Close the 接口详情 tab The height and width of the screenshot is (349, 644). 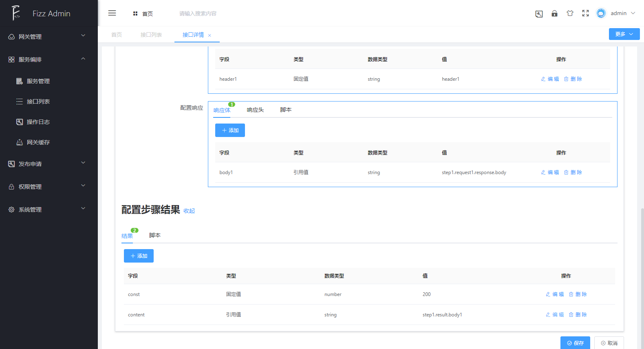(210, 35)
